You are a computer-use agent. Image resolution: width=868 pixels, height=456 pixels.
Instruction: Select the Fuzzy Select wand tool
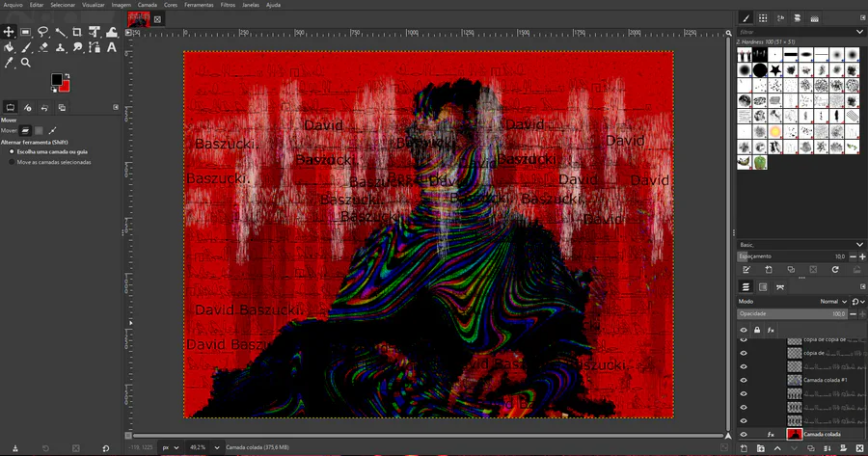60,32
